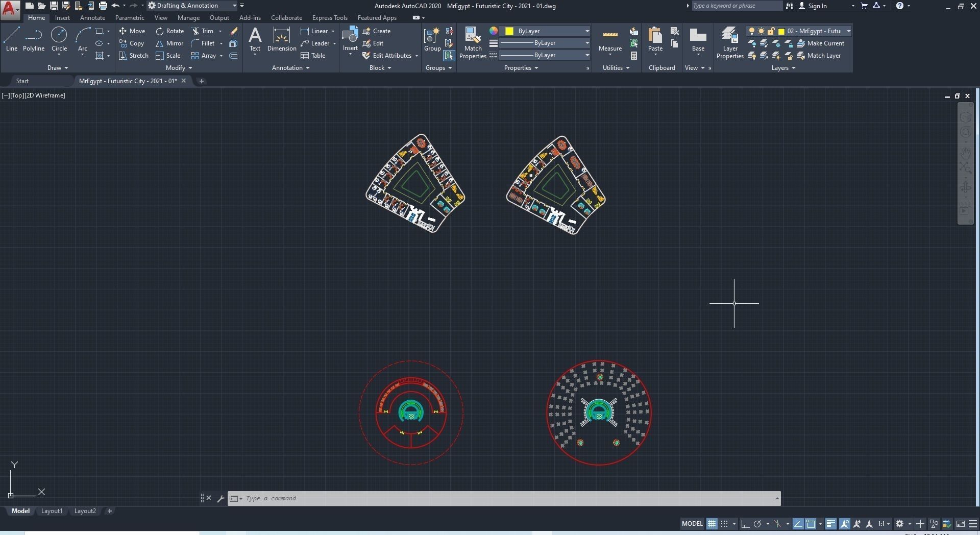Toggle object snap in status bar
The width and height of the screenshot is (980, 535).
pos(811,524)
